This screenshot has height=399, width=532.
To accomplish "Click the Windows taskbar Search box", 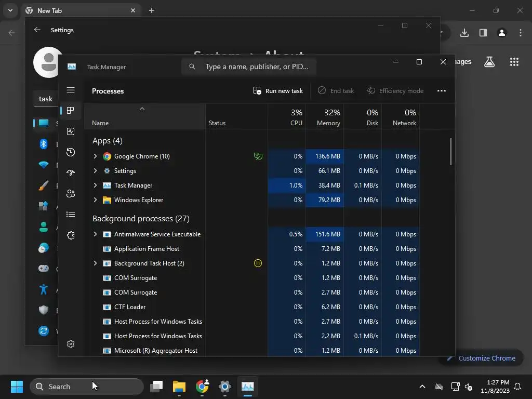I will tap(87, 387).
